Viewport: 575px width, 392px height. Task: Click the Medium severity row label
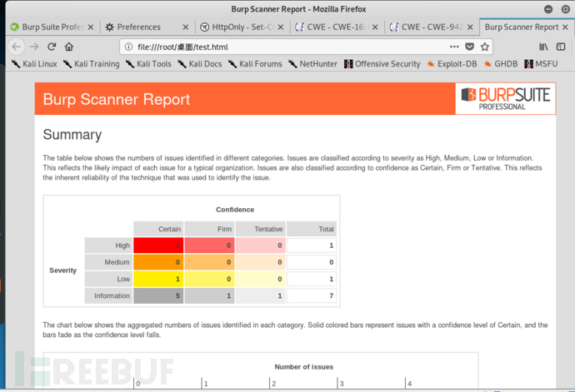click(x=108, y=262)
